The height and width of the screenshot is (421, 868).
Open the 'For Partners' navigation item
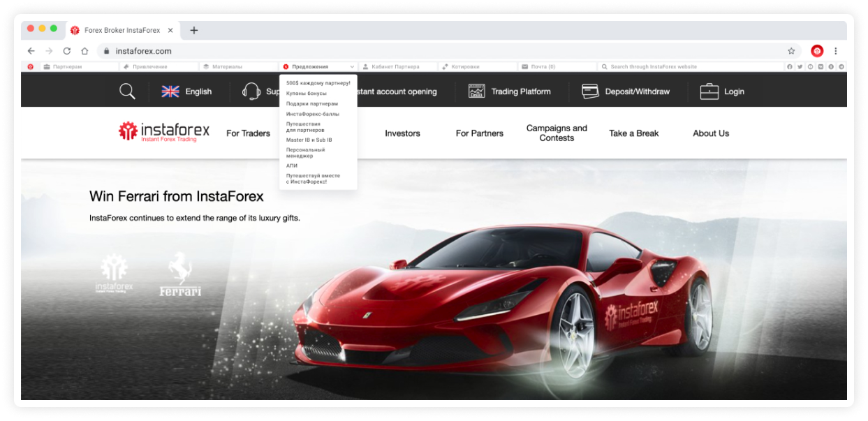(479, 133)
